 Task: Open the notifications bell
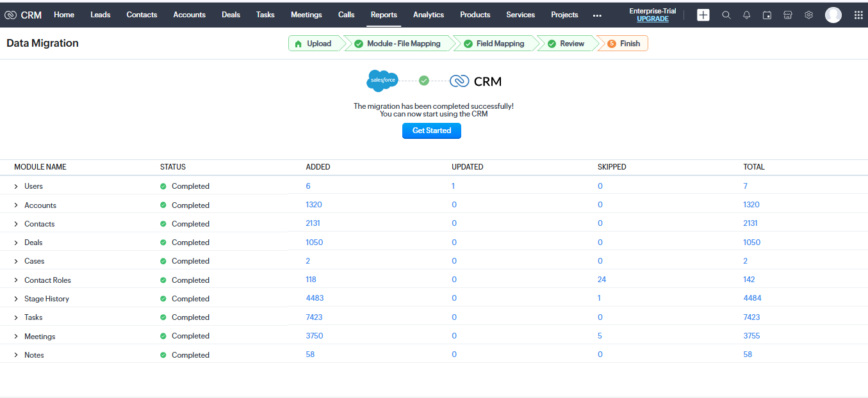[746, 15]
